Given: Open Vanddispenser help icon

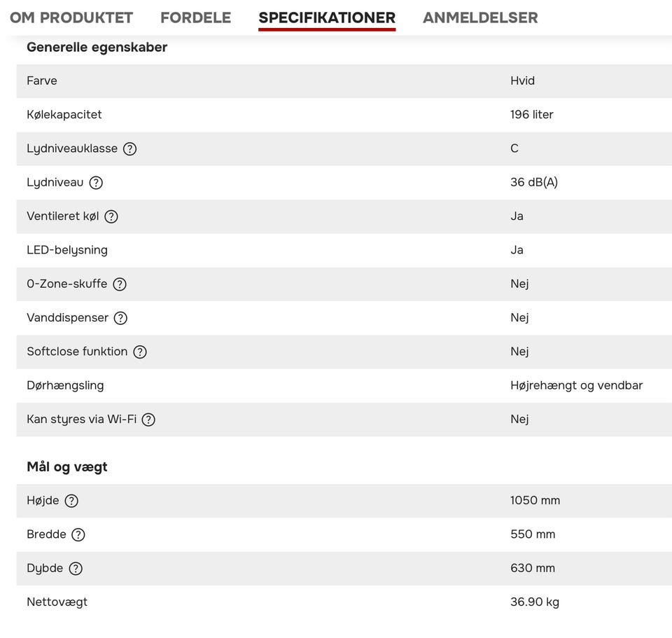Looking at the screenshot, I should tap(120, 318).
